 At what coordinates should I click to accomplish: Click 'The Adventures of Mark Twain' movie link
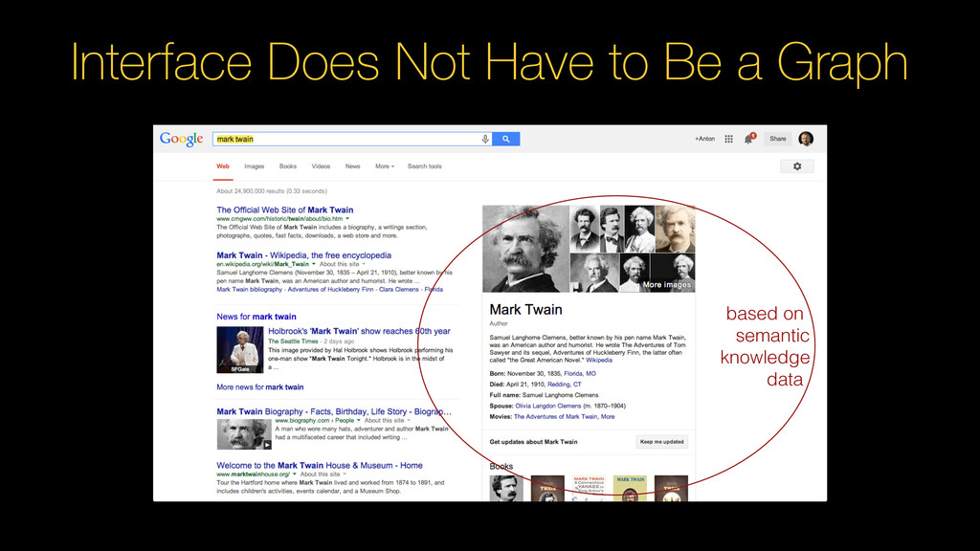tap(556, 417)
